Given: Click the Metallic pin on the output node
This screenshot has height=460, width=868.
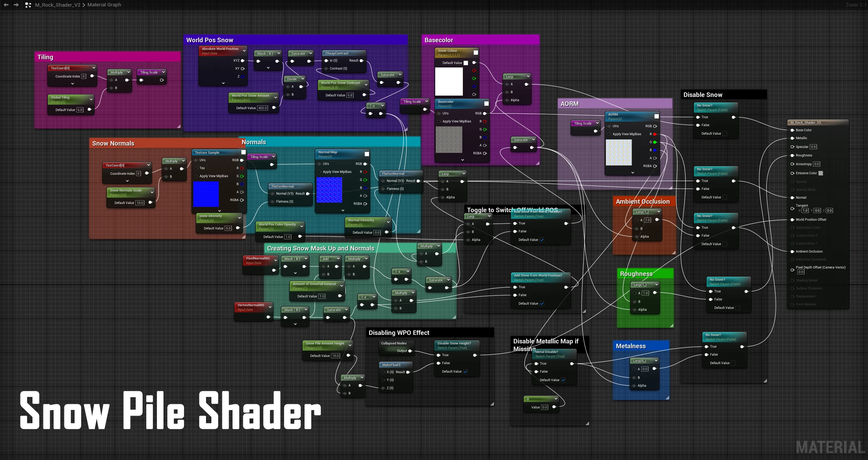Looking at the screenshot, I should (x=792, y=138).
